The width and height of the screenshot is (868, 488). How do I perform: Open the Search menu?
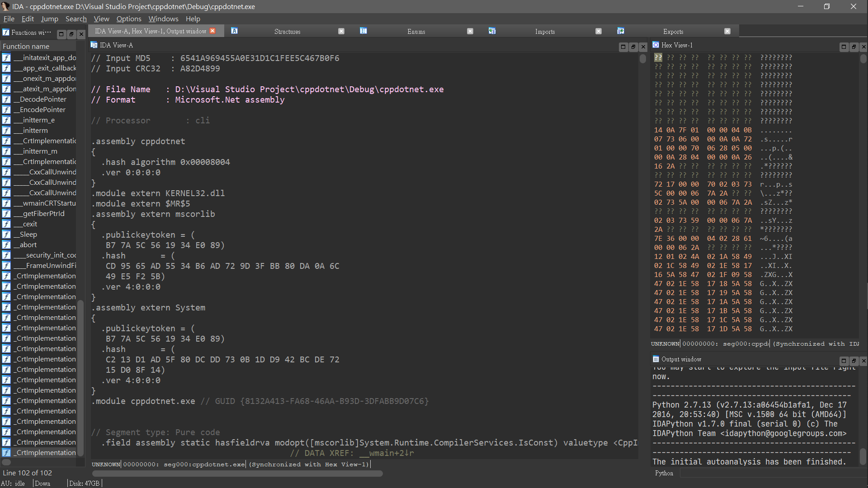pos(76,19)
